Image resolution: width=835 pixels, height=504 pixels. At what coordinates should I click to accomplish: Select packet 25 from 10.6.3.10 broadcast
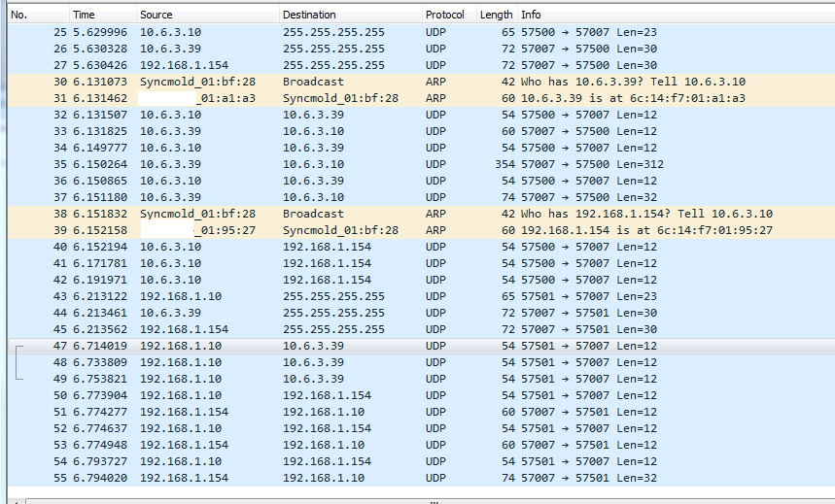(x=421, y=32)
